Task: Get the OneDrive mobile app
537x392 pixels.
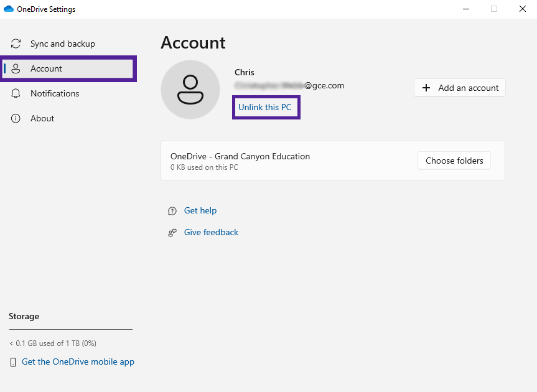Action: tap(78, 362)
